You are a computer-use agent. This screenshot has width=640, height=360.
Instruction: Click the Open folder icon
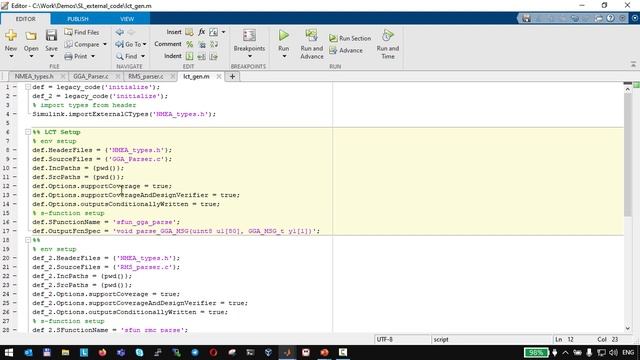[31, 36]
